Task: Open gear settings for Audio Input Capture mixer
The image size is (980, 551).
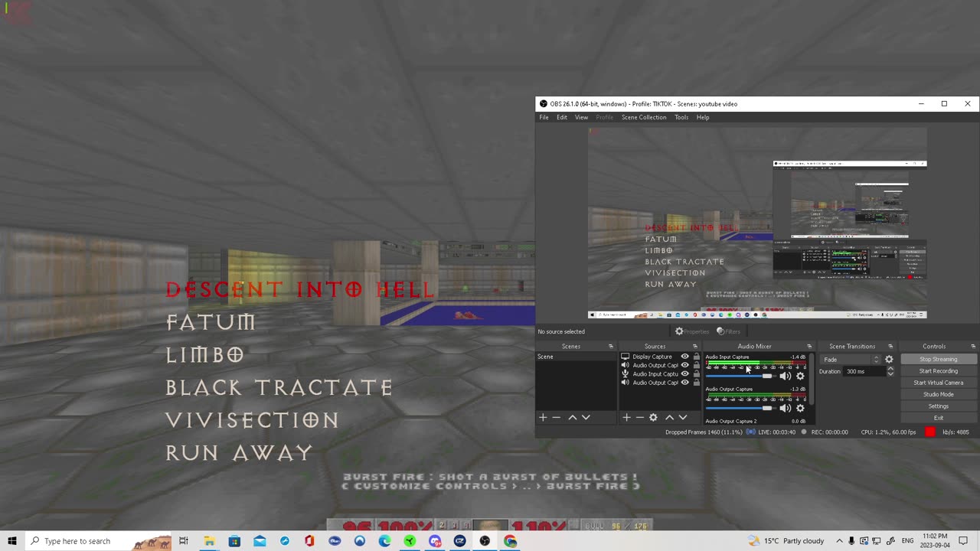Action: click(x=800, y=376)
